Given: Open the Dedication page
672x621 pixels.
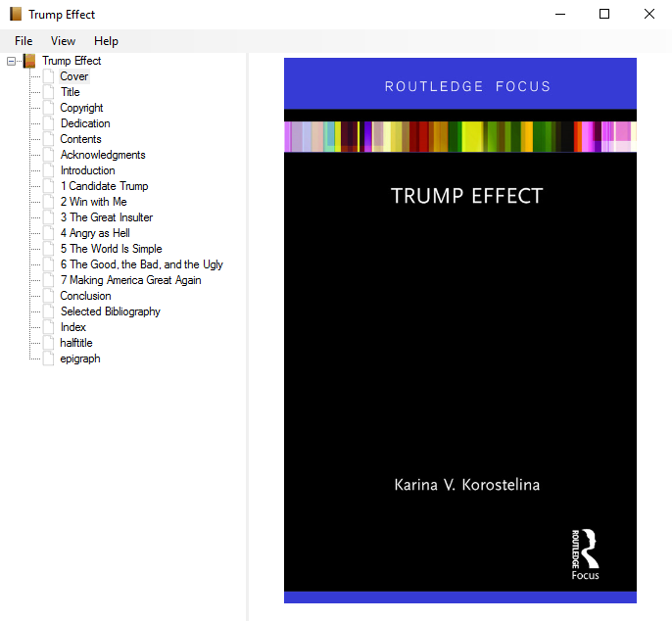Looking at the screenshot, I should (x=85, y=123).
